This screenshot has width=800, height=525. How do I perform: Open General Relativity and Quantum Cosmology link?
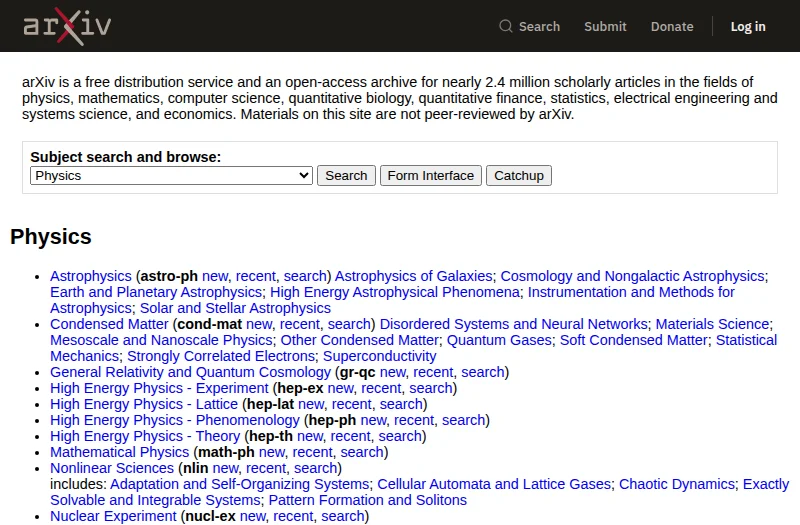tap(190, 372)
